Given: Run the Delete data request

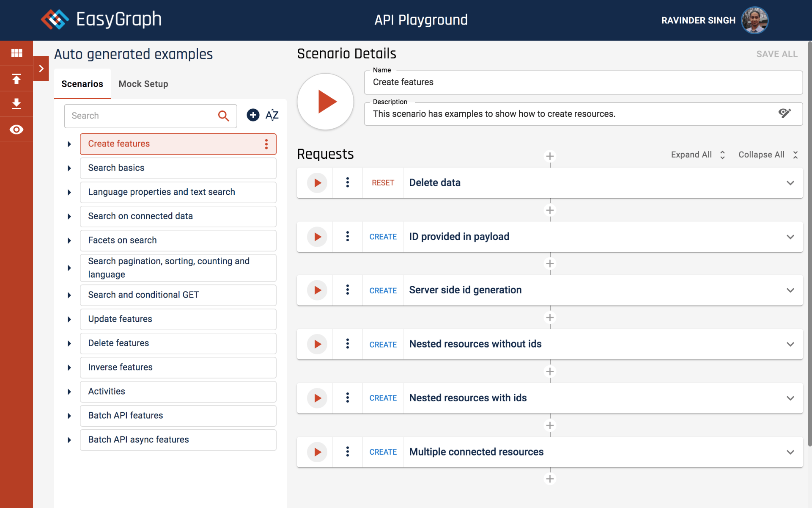Looking at the screenshot, I should [317, 183].
